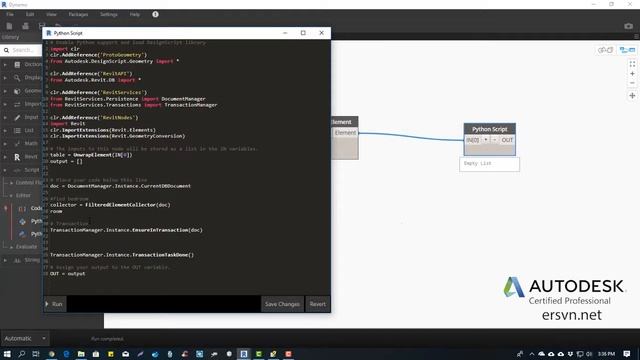Open the Automatic run mode dropdown

[25, 338]
